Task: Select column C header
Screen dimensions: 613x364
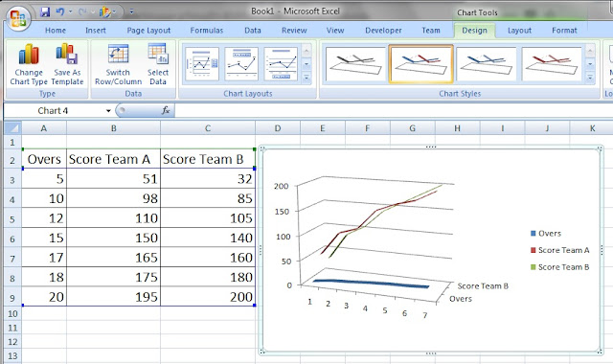Action: pyautogui.click(x=208, y=127)
